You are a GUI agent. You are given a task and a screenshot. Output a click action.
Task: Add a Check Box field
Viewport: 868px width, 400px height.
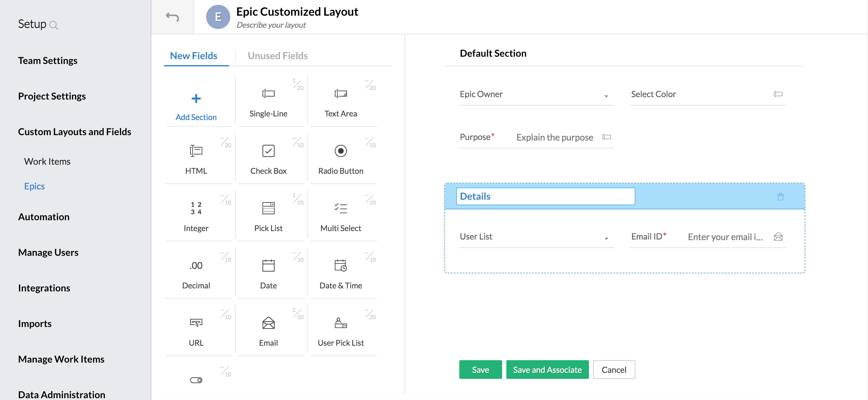[268, 157]
